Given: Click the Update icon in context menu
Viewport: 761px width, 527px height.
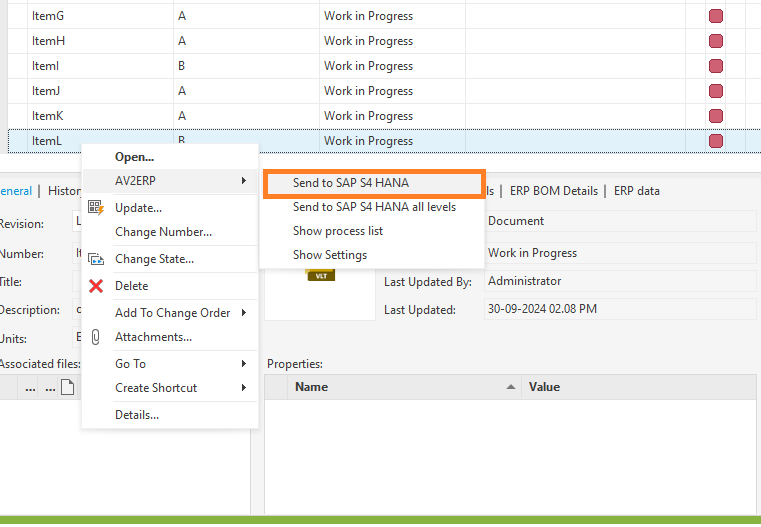Looking at the screenshot, I should click(x=96, y=208).
